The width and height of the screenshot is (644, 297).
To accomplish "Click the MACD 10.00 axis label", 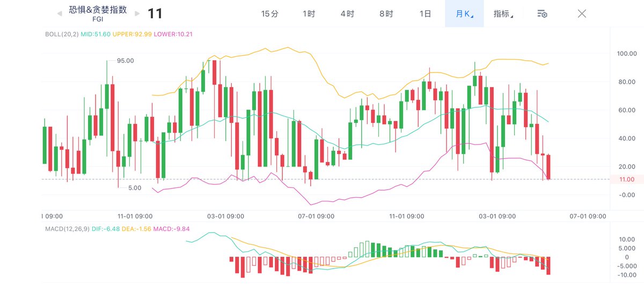I will click(628, 239).
